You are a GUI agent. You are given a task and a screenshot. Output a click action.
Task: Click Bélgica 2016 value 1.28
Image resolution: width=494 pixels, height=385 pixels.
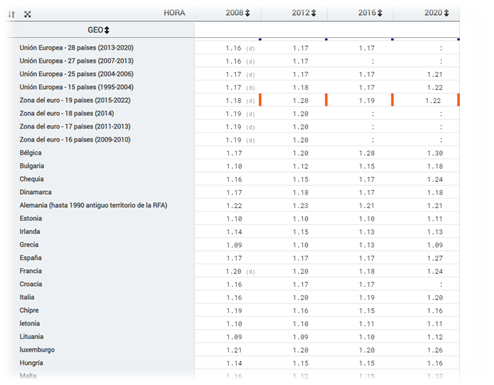[x=367, y=153]
